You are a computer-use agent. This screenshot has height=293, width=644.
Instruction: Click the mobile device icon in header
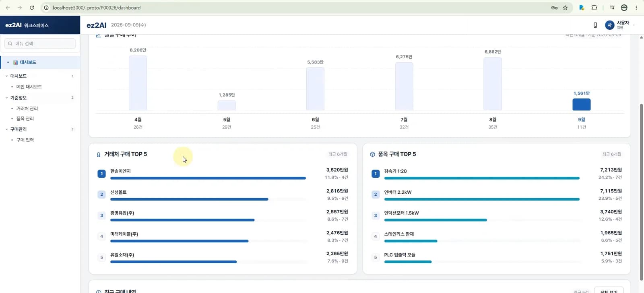595,25
